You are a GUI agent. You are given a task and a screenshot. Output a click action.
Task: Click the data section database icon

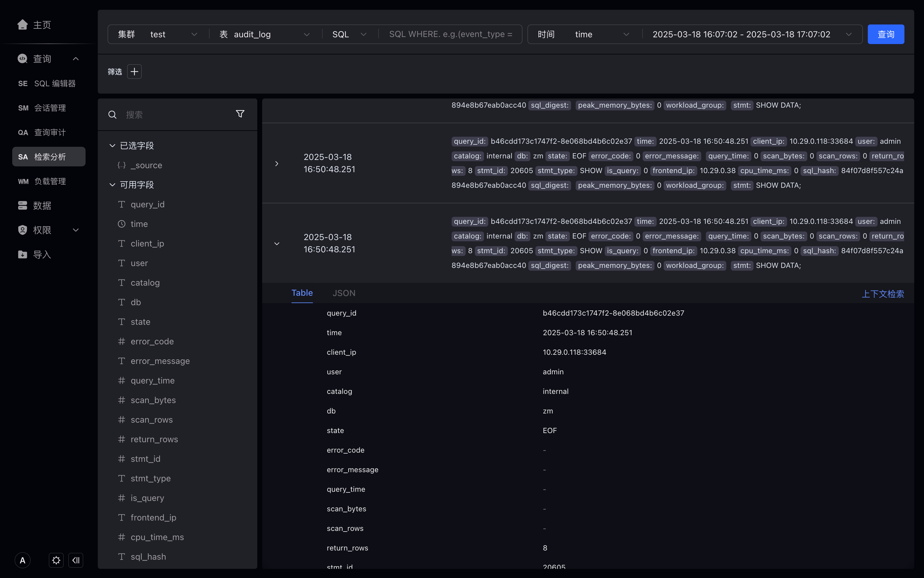[23, 206]
